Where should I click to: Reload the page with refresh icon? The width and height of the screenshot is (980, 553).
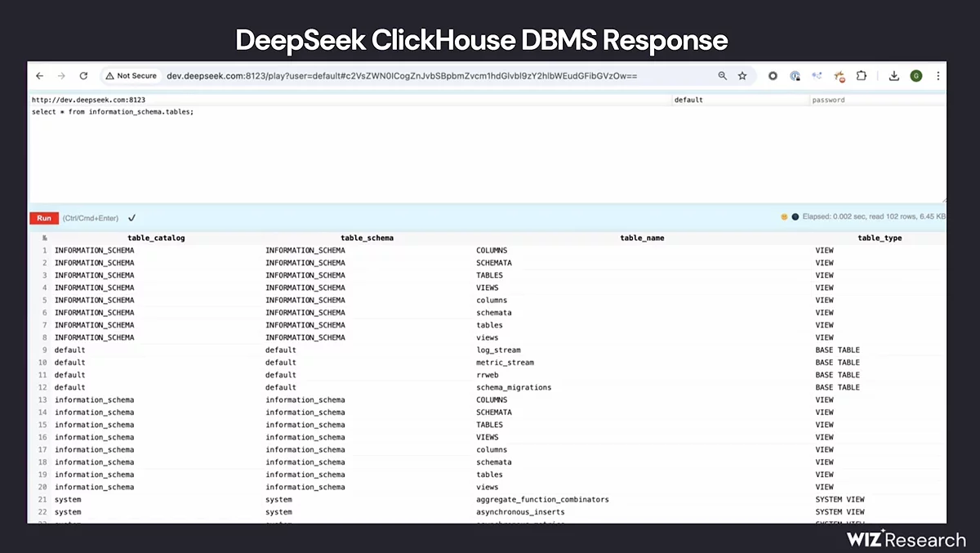(83, 76)
